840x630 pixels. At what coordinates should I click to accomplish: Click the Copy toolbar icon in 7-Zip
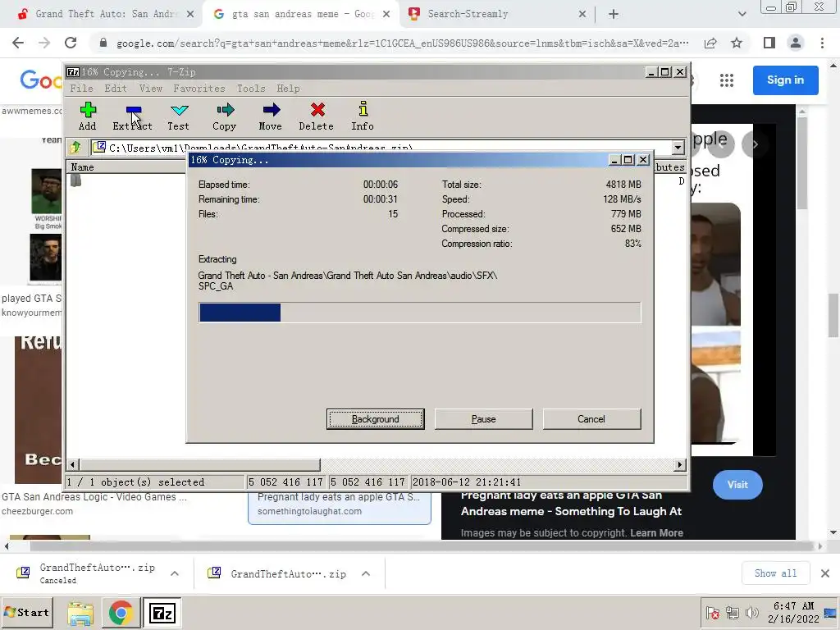[225, 116]
